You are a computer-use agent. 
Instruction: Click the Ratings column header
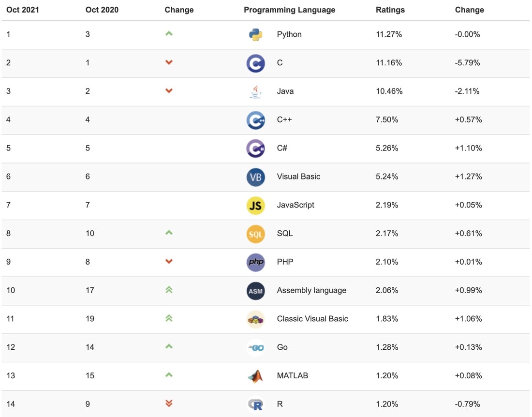pyautogui.click(x=390, y=10)
